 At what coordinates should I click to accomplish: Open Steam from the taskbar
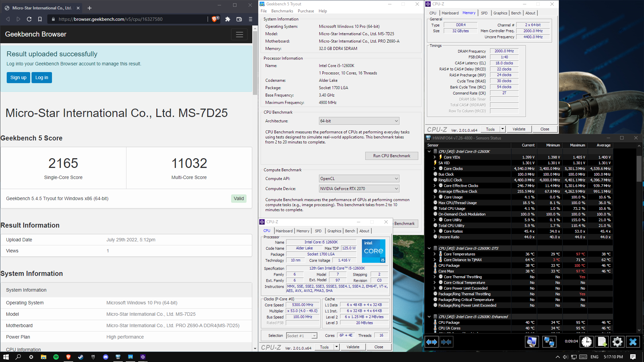pos(81,357)
